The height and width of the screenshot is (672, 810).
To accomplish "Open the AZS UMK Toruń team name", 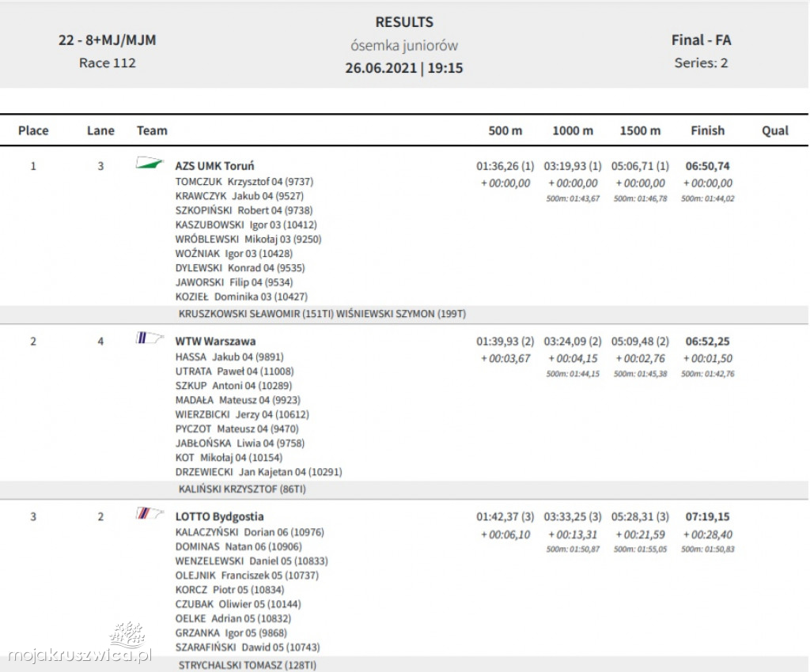I will pos(214,166).
